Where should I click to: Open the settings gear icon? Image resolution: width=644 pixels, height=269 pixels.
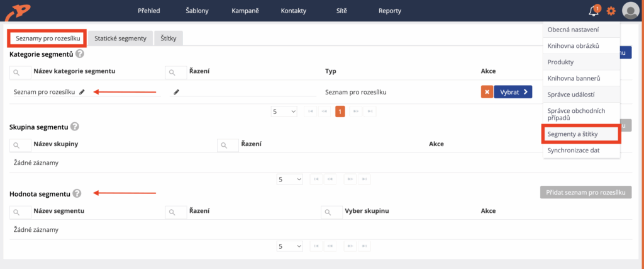611,11
